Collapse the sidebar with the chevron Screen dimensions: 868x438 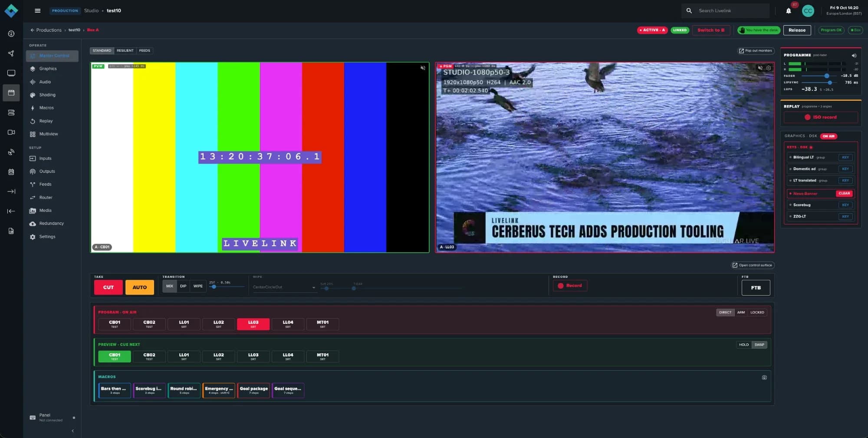tap(72, 431)
